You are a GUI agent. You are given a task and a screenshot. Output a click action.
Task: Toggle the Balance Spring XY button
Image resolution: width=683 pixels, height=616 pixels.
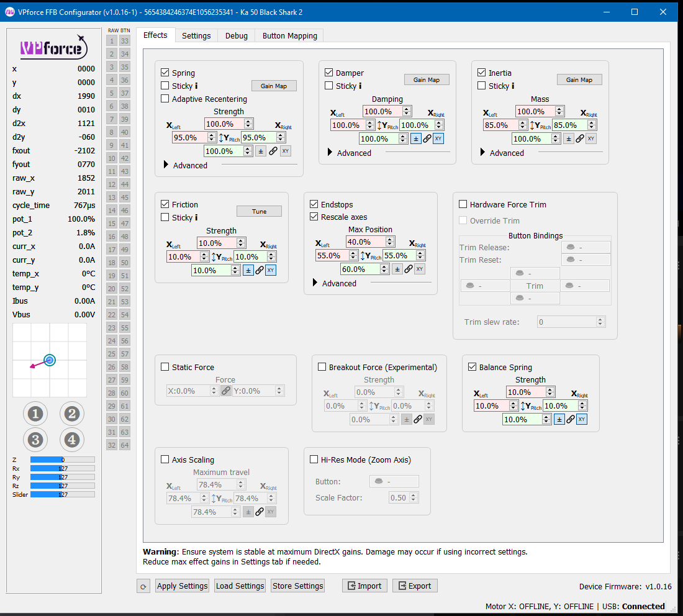(582, 420)
